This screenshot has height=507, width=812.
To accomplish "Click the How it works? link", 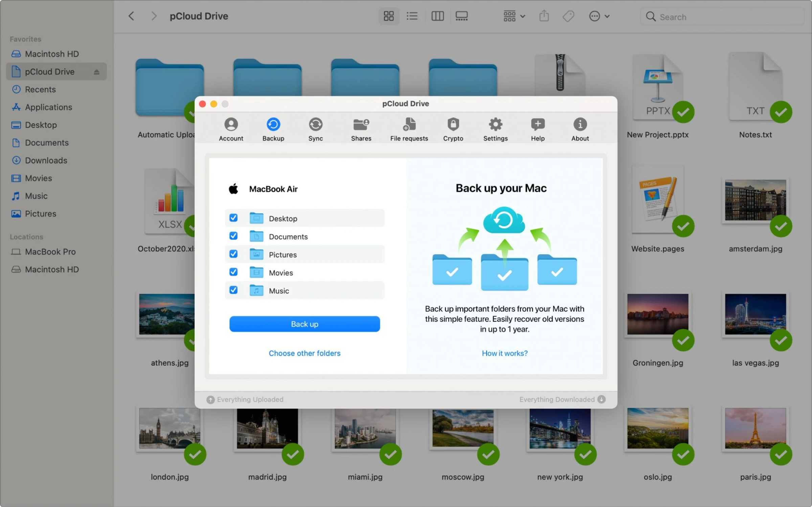I will [504, 353].
